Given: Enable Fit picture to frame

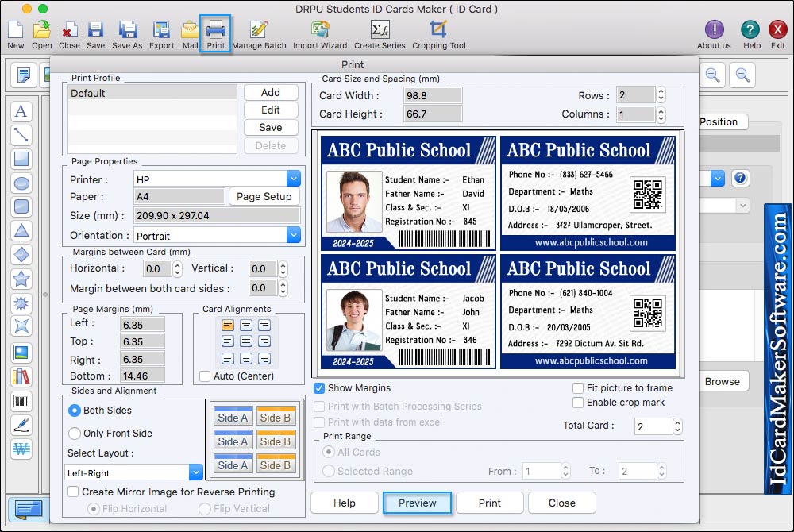Looking at the screenshot, I should pyautogui.click(x=578, y=388).
